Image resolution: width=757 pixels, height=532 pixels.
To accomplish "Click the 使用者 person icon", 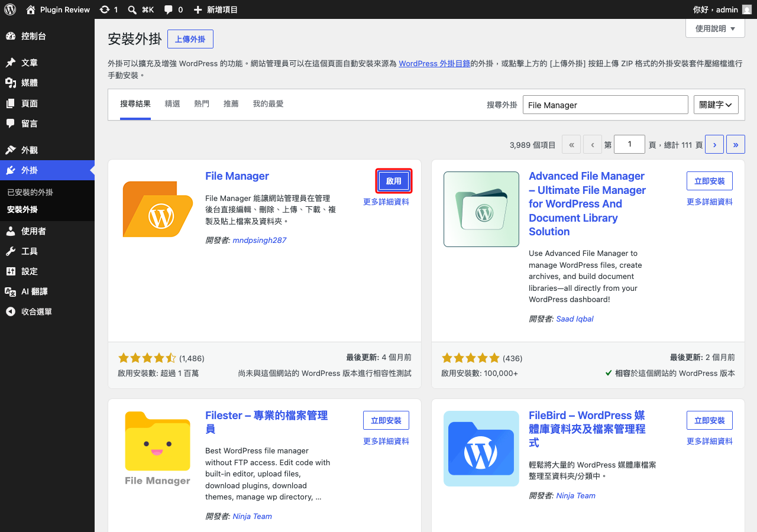I will coord(11,231).
